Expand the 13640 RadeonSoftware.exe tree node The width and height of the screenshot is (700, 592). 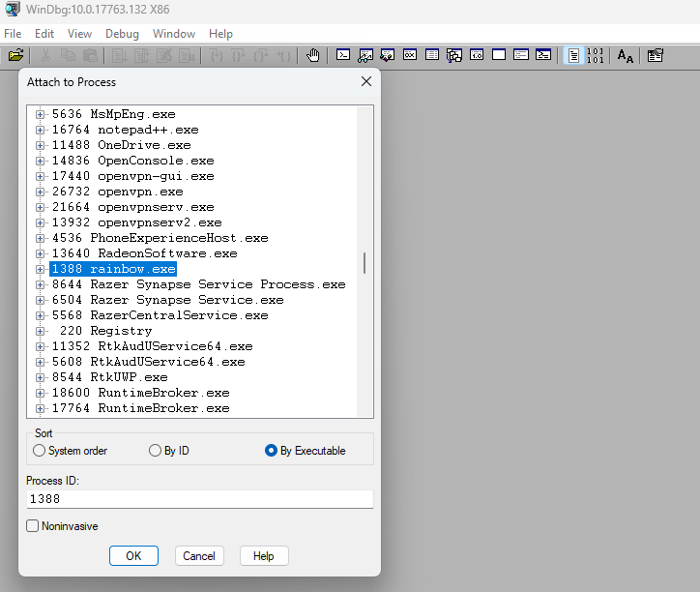click(41, 253)
